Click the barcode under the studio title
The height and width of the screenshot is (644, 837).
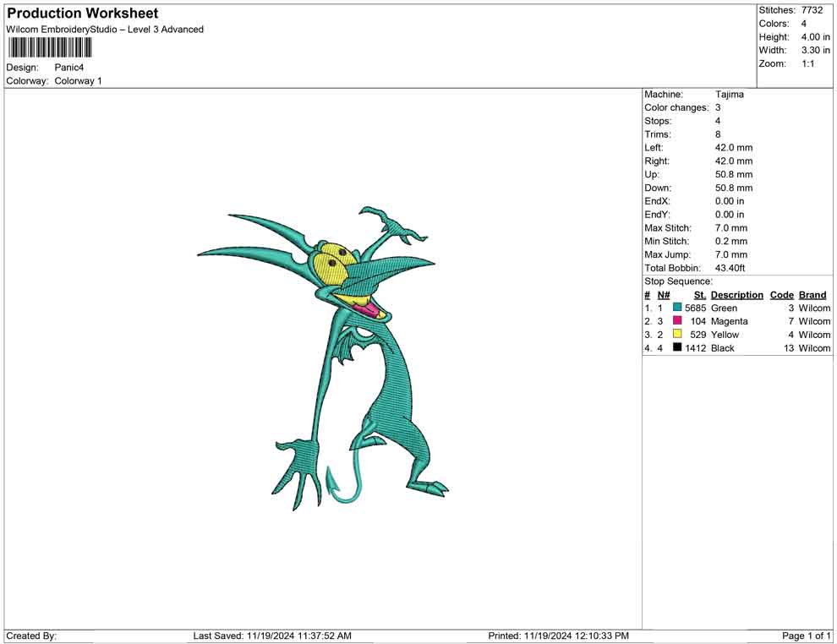pos(50,48)
